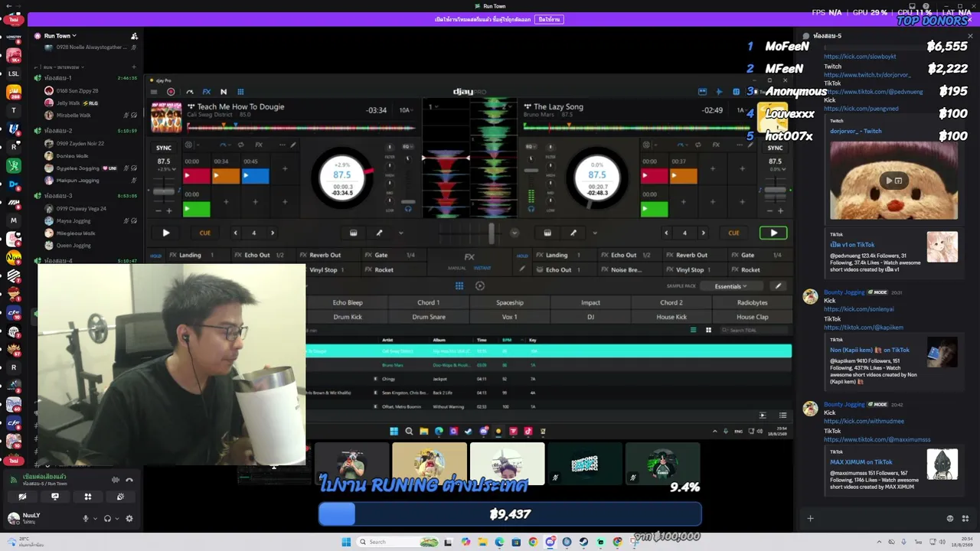Decrease the left deck loop length
Image resolution: width=980 pixels, height=551 pixels.
click(x=235, y=233)
